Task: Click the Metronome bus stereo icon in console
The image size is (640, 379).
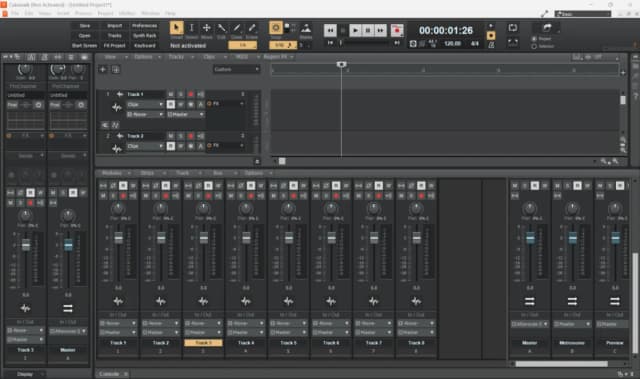Action: [572, 301]
